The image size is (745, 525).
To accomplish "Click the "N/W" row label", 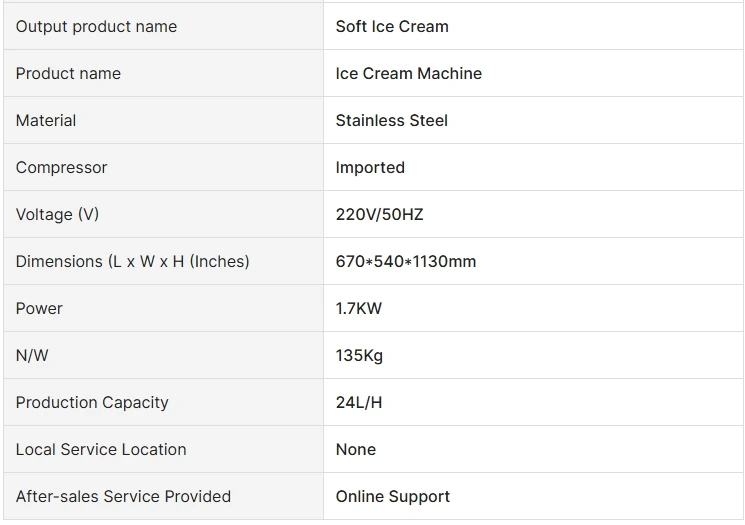I will [32, 356].
